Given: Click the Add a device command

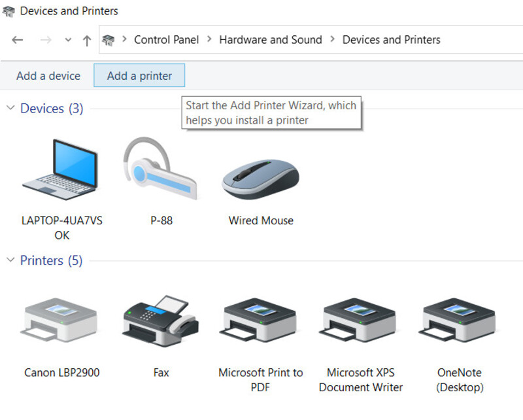Looking at the screenshot, I should 48,76.
